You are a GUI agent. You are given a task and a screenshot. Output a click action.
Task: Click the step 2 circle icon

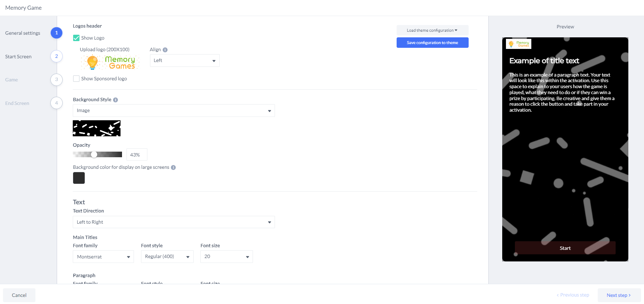56,56
